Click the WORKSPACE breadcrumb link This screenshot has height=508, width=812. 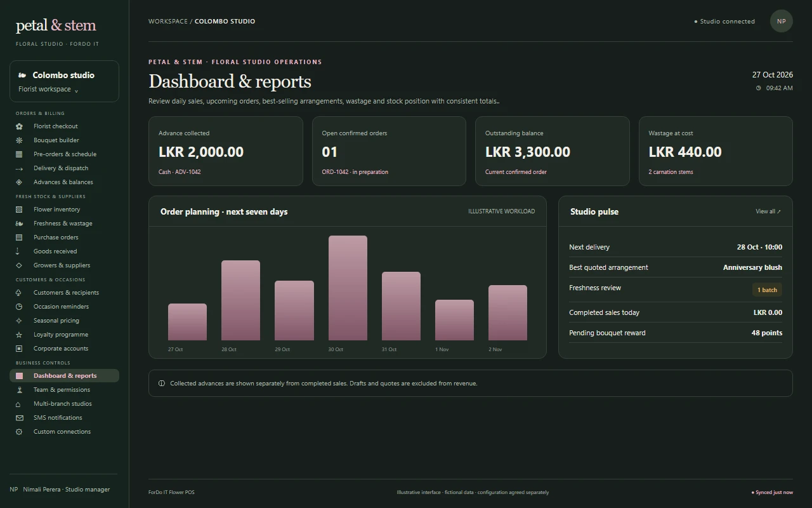pyautogui.click(x=168, y=21)
